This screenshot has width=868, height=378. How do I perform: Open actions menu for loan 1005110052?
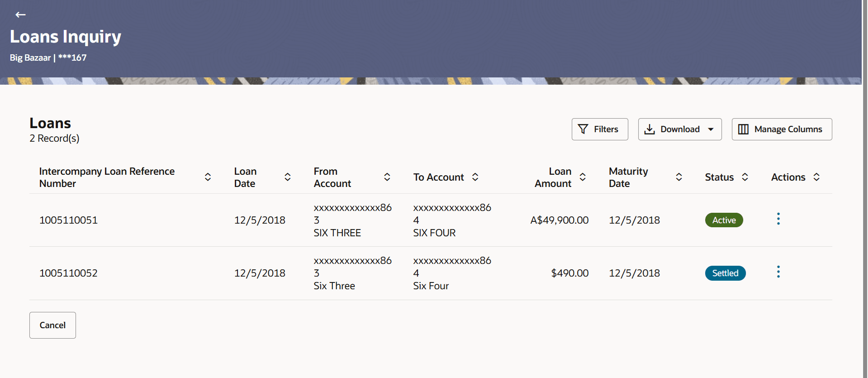pos(778,272)
